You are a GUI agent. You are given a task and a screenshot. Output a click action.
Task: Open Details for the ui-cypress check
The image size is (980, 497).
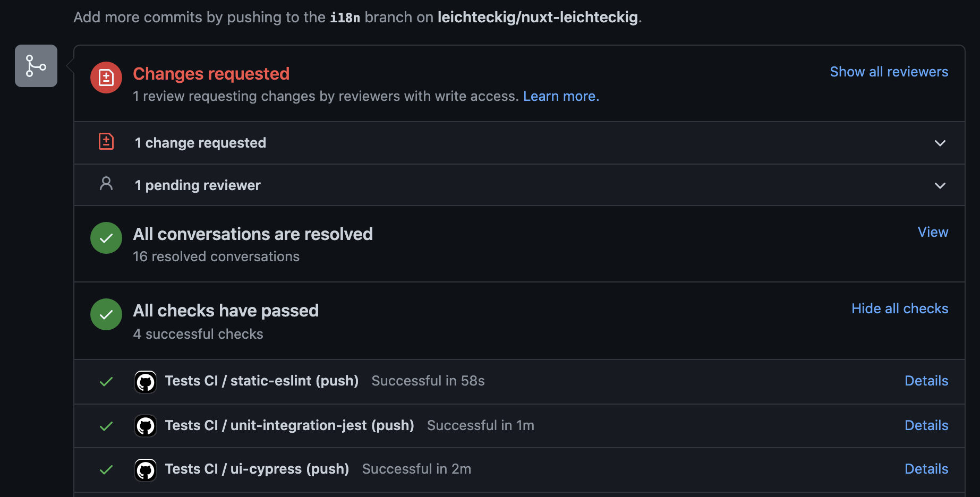(x=926, y=469)
